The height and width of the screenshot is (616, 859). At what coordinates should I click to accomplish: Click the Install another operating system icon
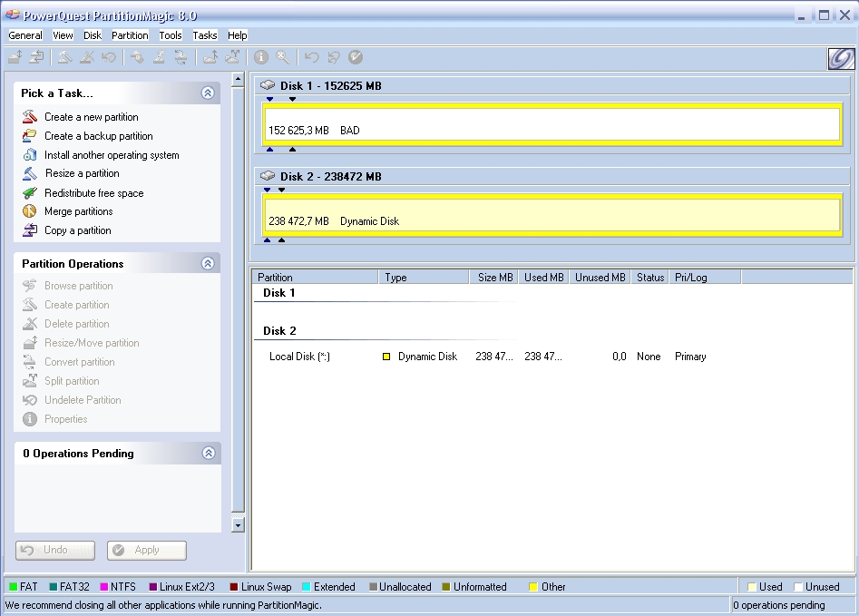(x=30, y=155)
